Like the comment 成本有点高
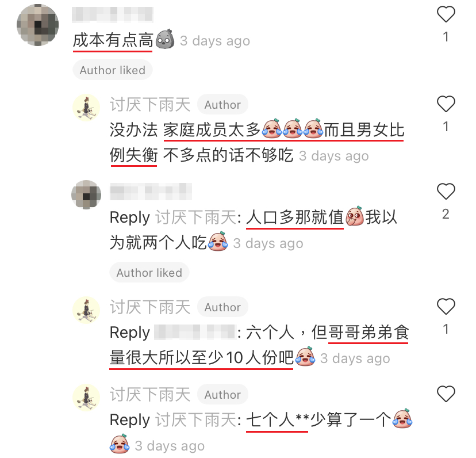476x458 pixels. tap(446, 14)
